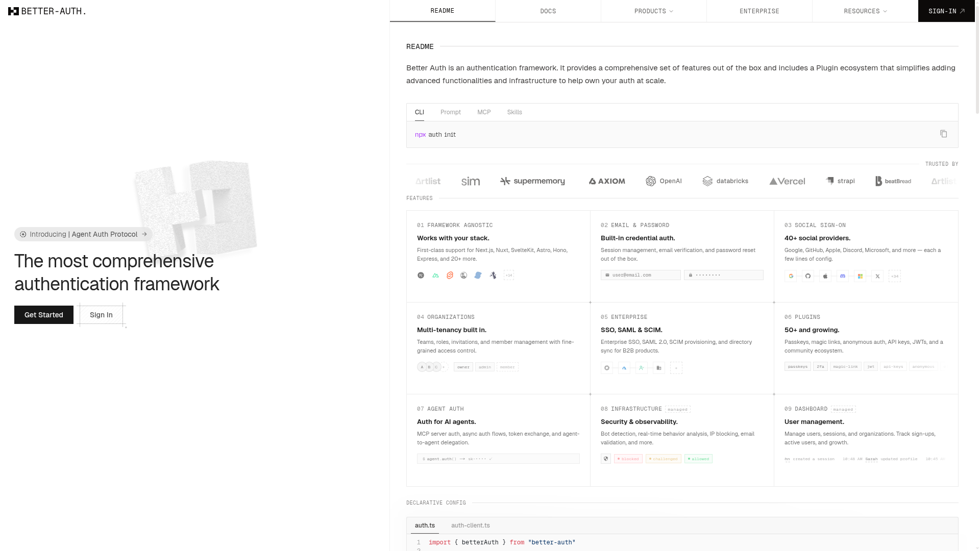The width and height of the screenshot is (980, 551).
Task: Click the Svelte framework icon
Action: (x=449, y=275)
